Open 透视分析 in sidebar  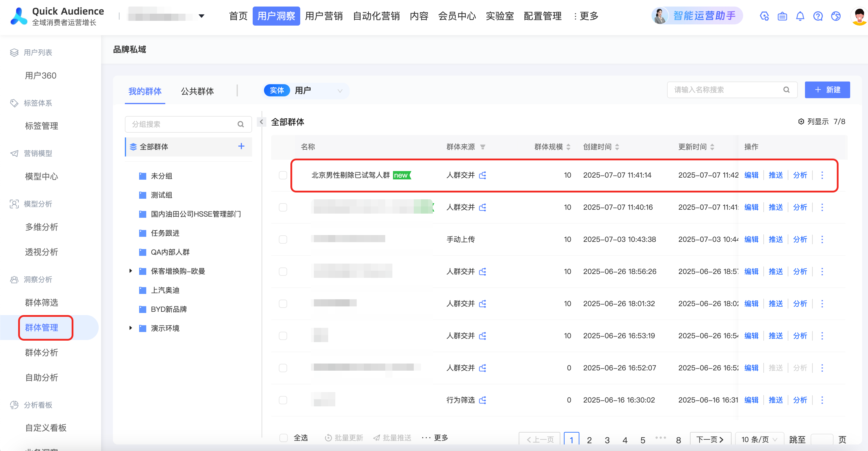42,252
